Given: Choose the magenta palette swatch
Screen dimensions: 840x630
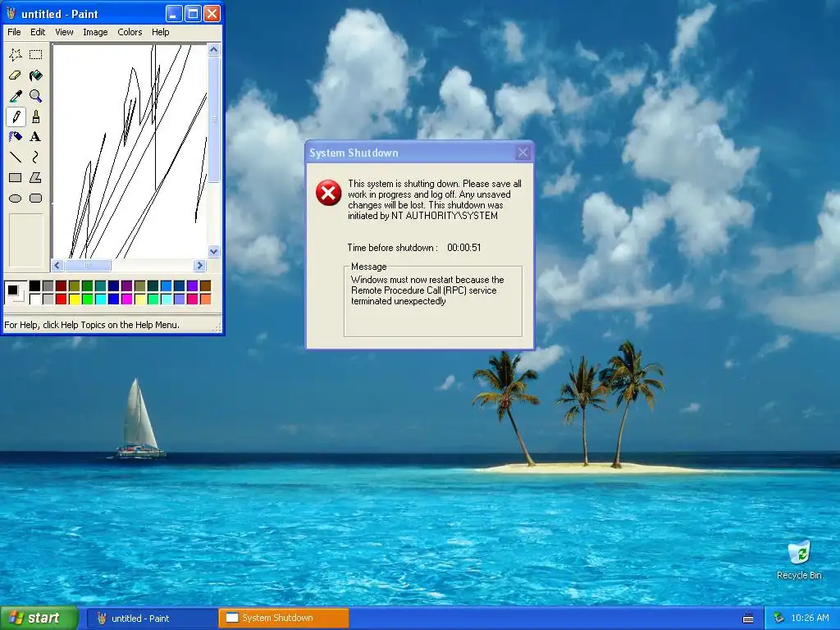Looking at the screenshot, I should point(127,299).
